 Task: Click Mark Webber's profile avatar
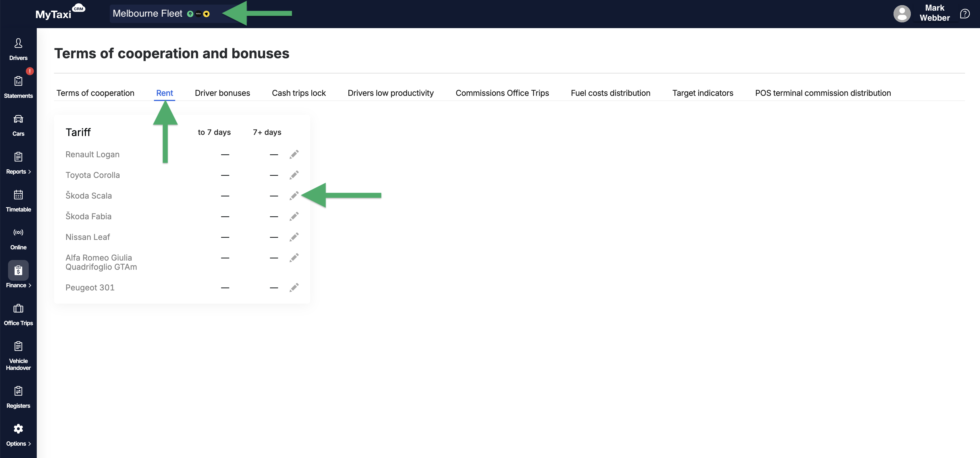click(x=902, y=14)
